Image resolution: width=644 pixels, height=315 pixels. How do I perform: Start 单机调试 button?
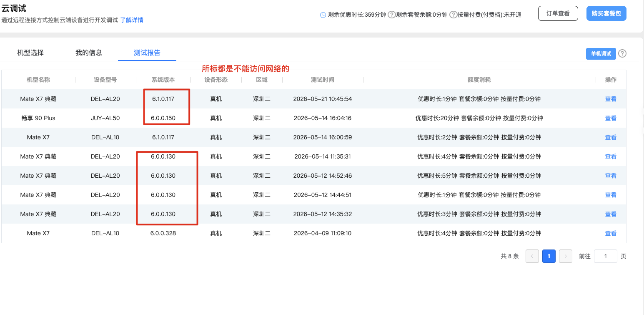pyautogui.click(x=601, y=53)
